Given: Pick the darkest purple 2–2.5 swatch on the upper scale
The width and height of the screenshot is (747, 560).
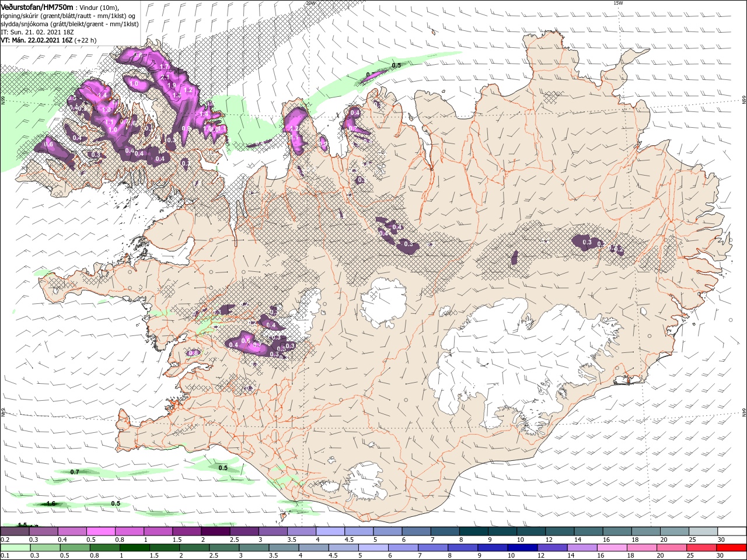Looking at the screenshot, I should click(215, 531).
